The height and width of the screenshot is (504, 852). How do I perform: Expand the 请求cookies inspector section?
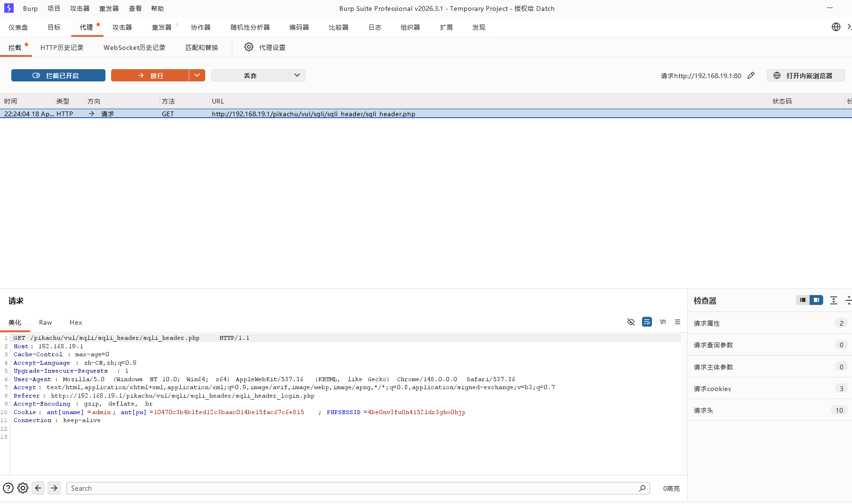tap(770, 388)
